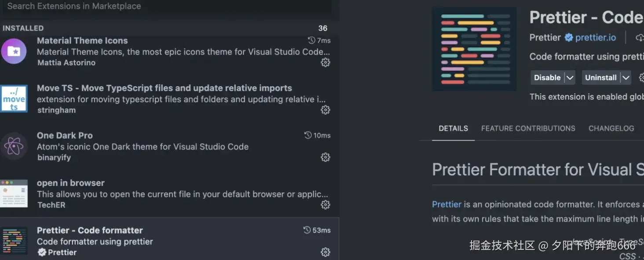Viewport: 644px width, 260px height.
Task: Open manage gear for One Dark Pro
Action: click(326, 157)
